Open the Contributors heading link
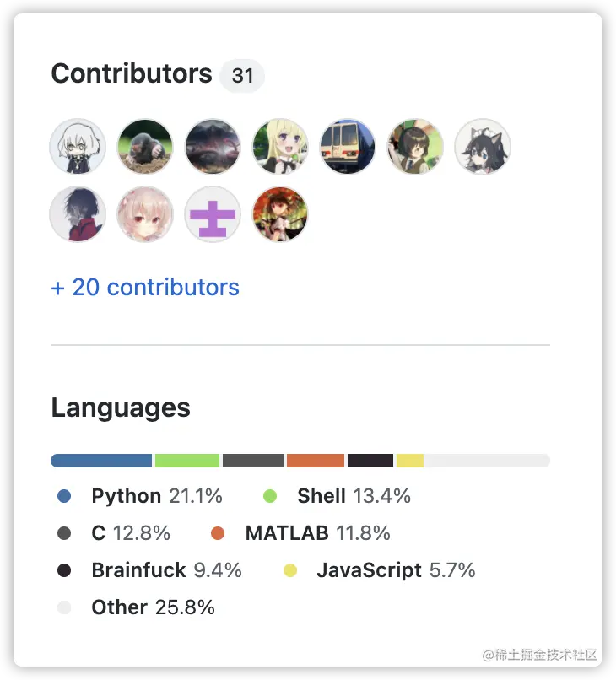Viewport: 616px width, 680px height. pos(132,74)
